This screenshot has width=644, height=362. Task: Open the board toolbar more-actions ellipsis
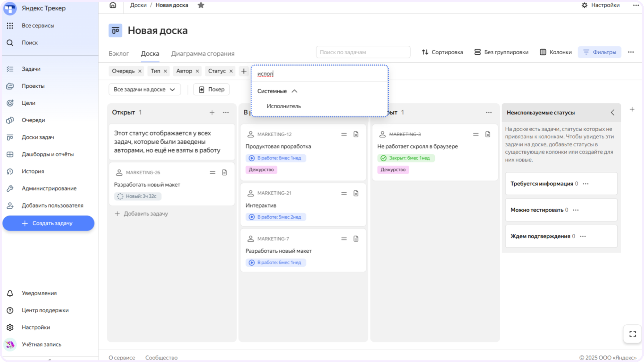(631, 52)
